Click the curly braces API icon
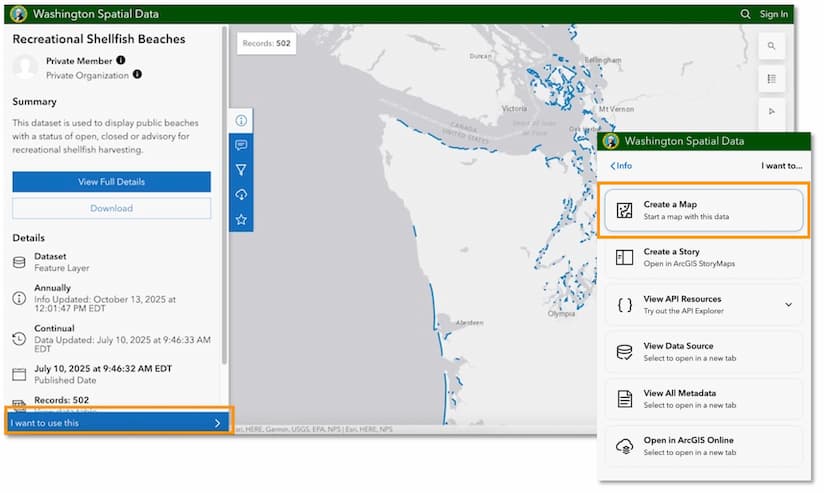 (x=624, y=305)
